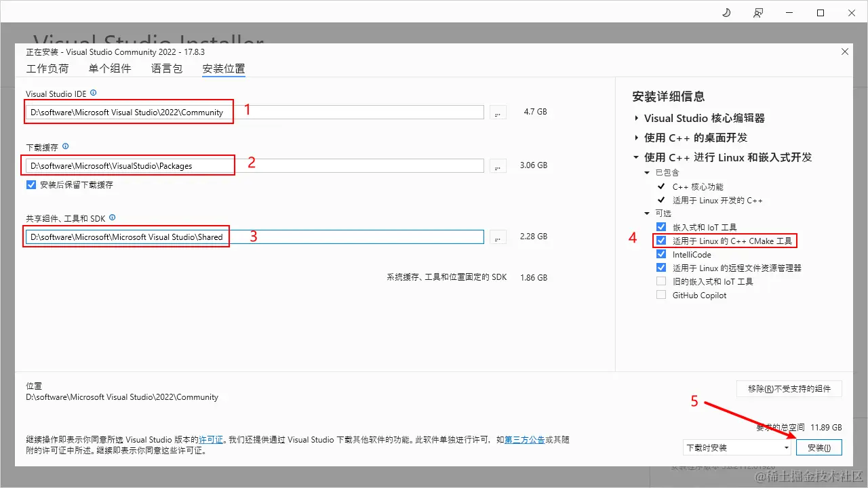Click the shared components path field

[255, 237]
